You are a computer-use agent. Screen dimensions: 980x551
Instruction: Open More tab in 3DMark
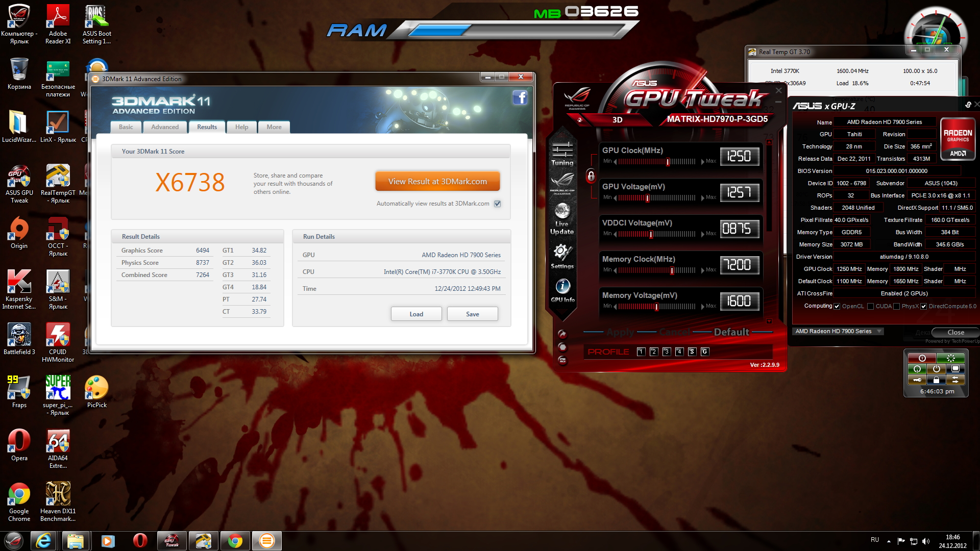tap(274, 127)
